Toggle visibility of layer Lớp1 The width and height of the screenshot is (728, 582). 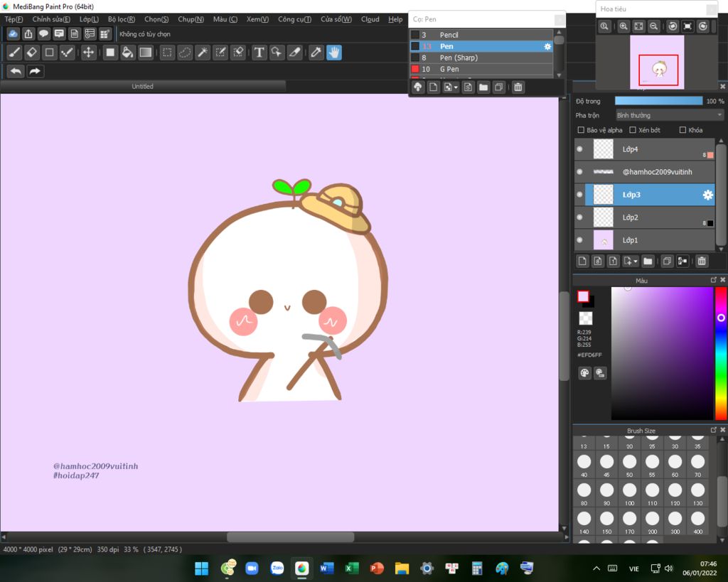click(x=579, y=240)
